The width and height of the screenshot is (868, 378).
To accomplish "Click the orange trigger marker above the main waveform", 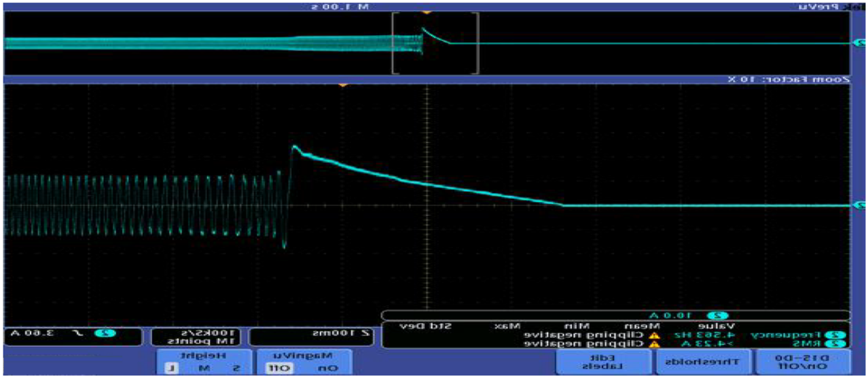I will click(343, 85).
